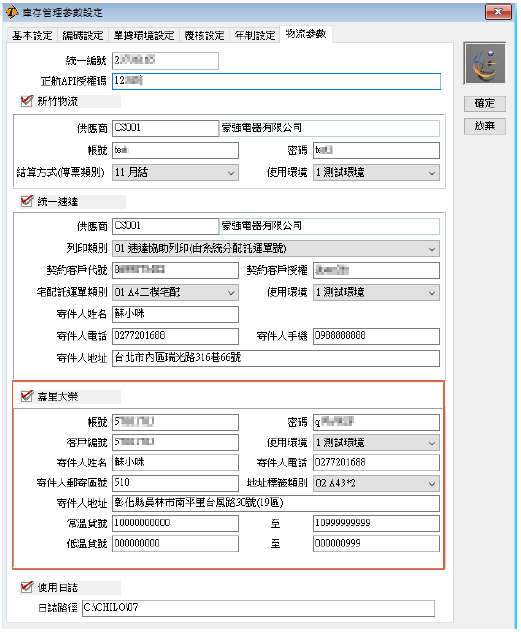
Task: Click 寄件人地址 field showing 台北市內湖區
Action: click(x=276, y=358)
